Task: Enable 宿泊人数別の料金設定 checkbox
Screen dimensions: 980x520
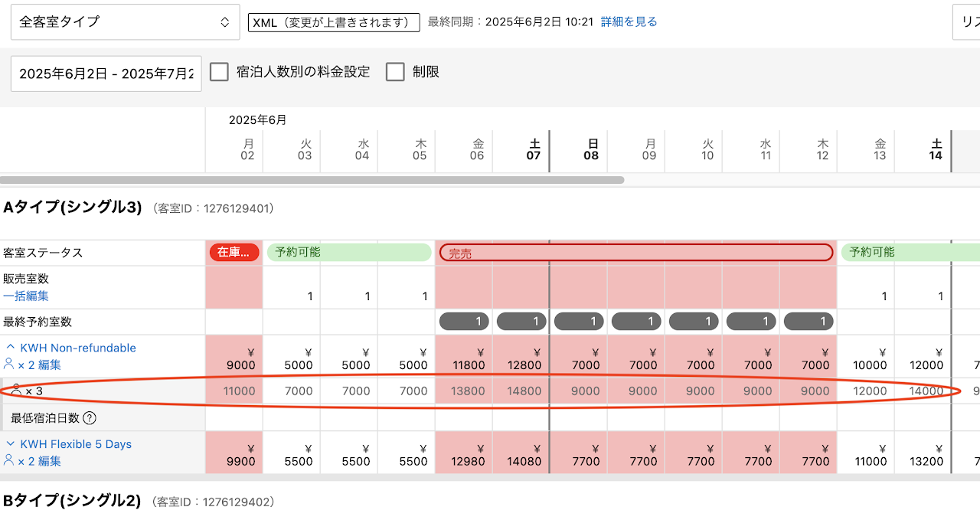Action: pos(220,72)
